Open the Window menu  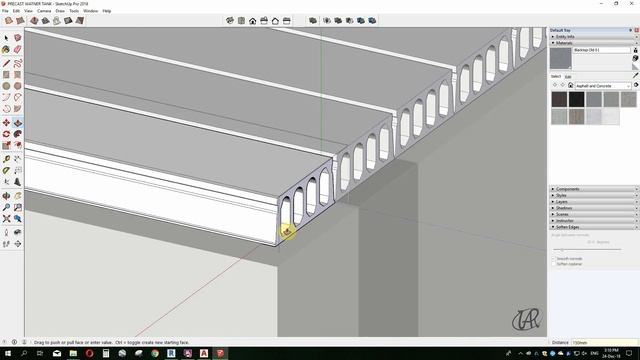point(91,11)
